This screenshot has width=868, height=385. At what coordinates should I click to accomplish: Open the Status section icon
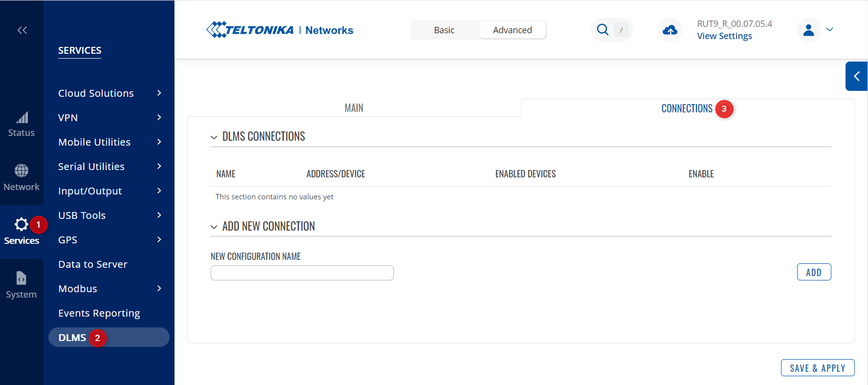click(22, 118)
